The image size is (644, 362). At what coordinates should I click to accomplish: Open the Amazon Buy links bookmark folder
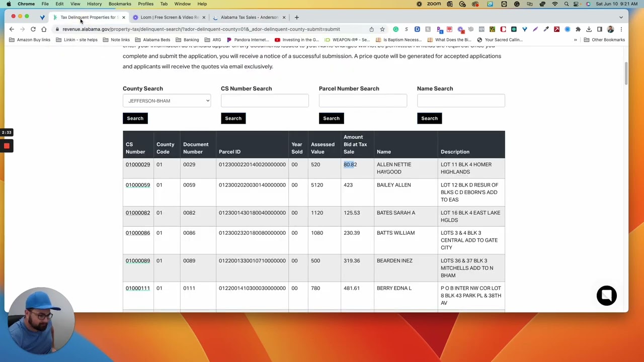click(29, 40)
